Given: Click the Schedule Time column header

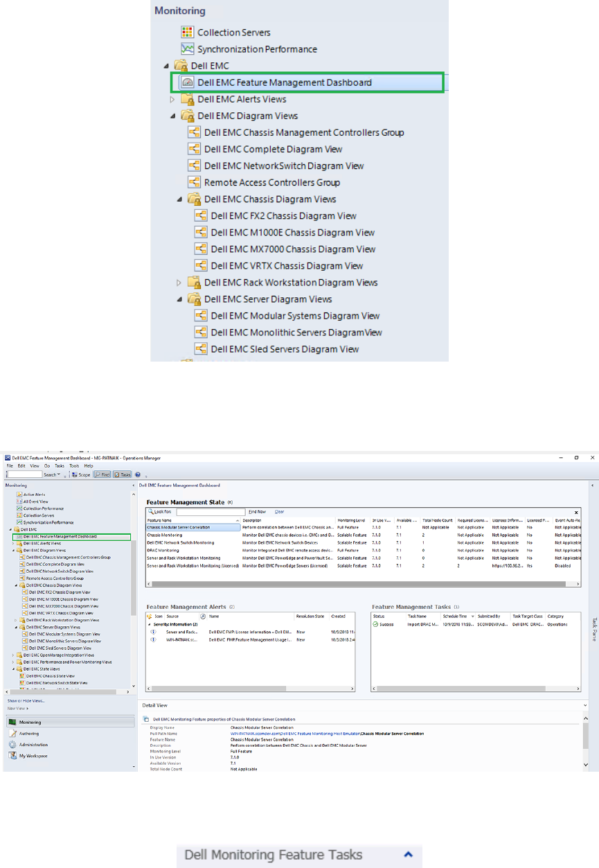Looking at the screenshot, I should pos(458,616).
